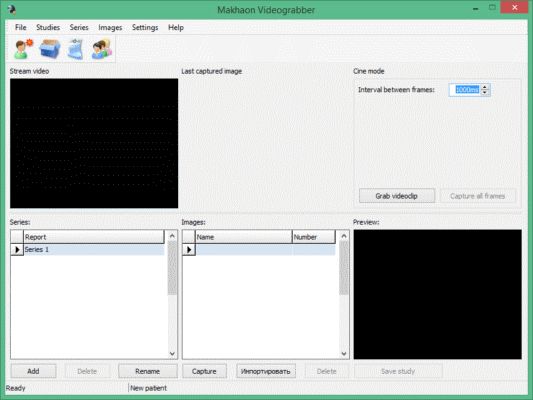This screenshot has width=533, height=400.
Task: Click Series list scroll up arrow
Action: pos(172,236)
